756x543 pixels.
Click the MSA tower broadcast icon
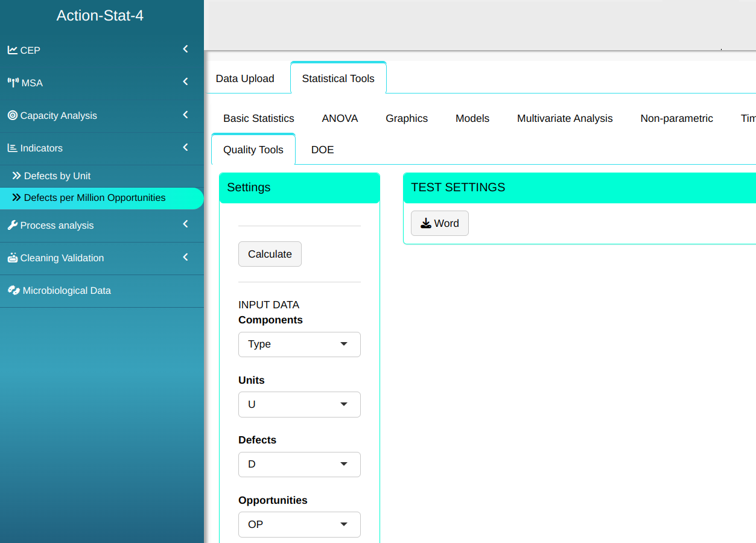(x=13, y=83)
